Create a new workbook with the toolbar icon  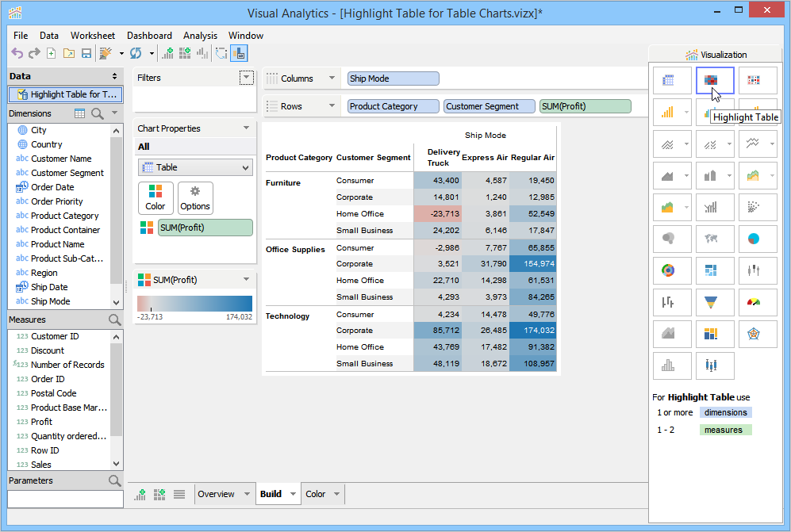click(51, 53)
